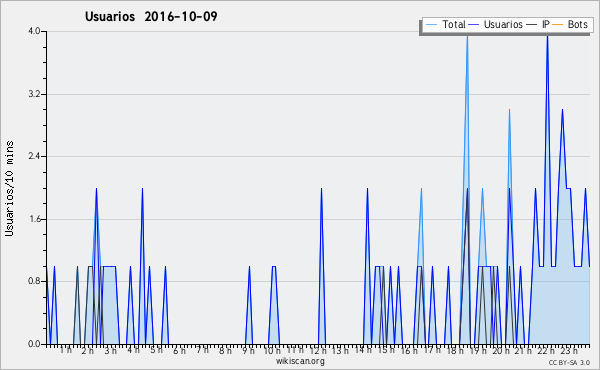
Task: Click the 'Usuarios/10 mins' axis label
Action: click(9, 189)
